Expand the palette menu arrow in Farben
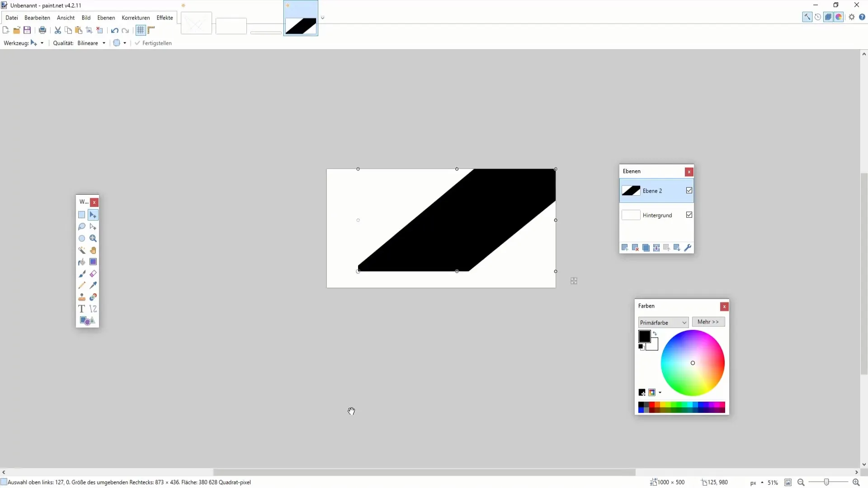Screen dimensions: 868x488 (660, 393)
